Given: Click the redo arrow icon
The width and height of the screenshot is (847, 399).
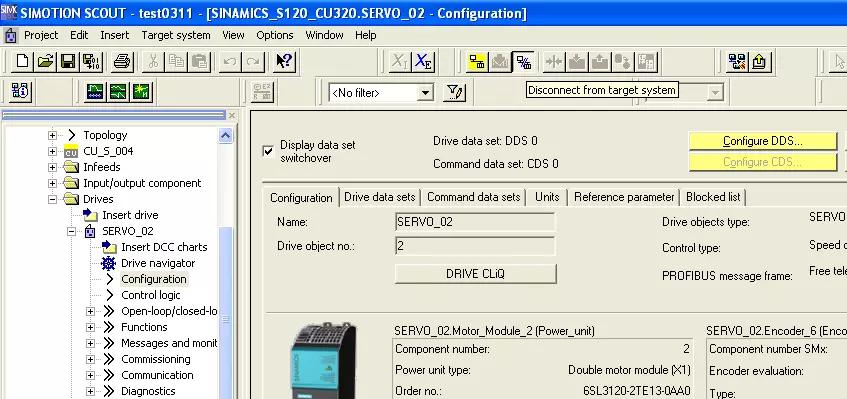Looking at the screenshot, I should [x=253, y=61].
